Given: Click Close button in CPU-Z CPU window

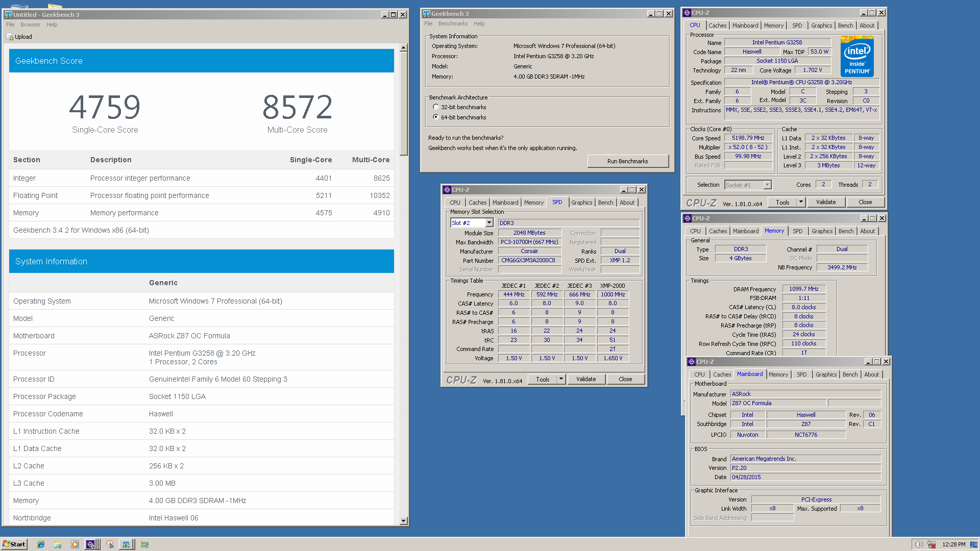Looking at the screenshot, I should point(865,202).
